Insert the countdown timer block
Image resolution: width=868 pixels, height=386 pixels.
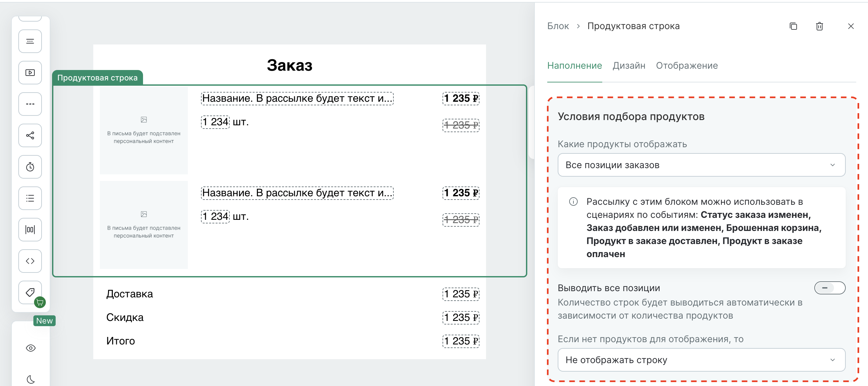pyautogui.click(x=30, y=167)
